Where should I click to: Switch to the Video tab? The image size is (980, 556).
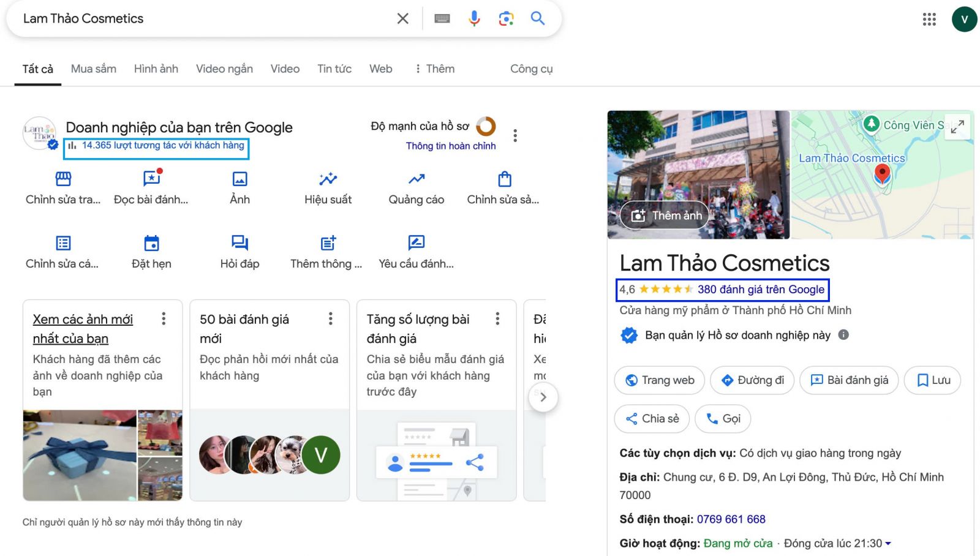click(x=285, y=69)
